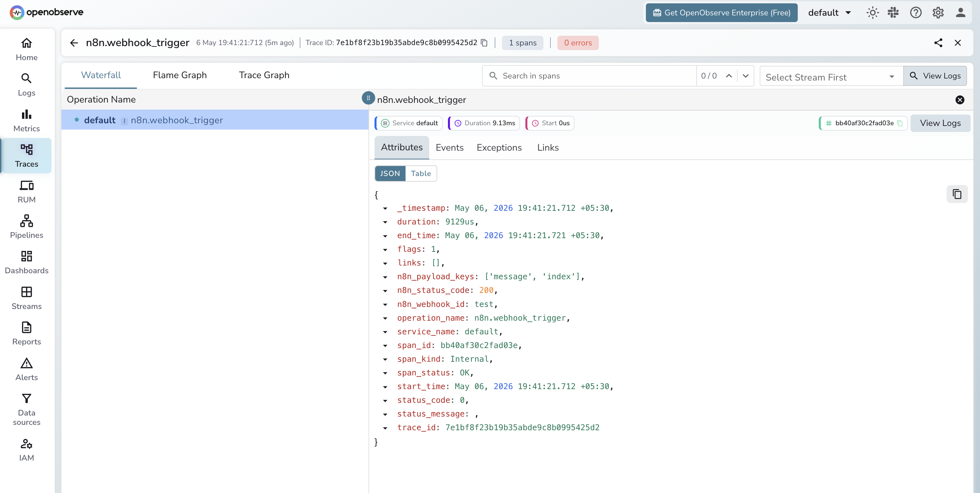Image resolution: width=980 pixels, height=493 pixels.
Task: Click the Start 0us chip
Action: click(550, 123)
